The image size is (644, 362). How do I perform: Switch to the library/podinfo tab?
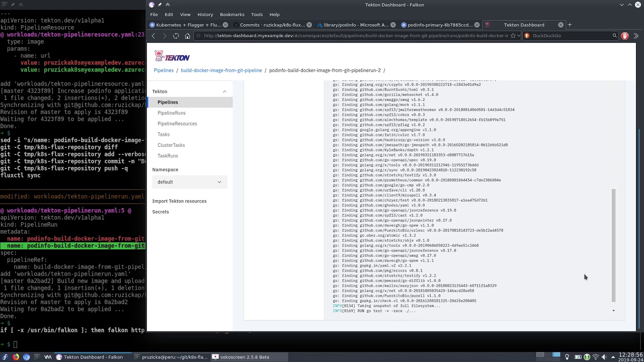(356, 25)
